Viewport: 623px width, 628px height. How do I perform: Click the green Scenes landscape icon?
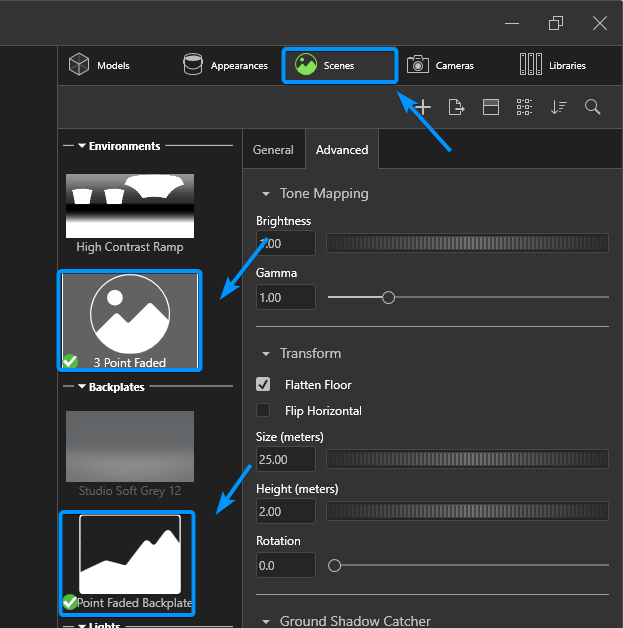pyautogui.click(x=306, y=64)
